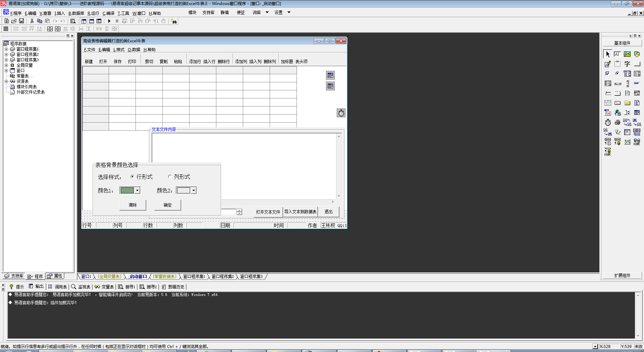Click the 退出 button on the form
This screenshot has width=644, height=352.
[x=328, y=212]
